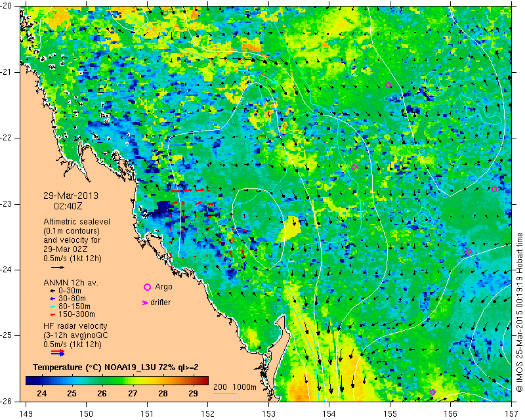Viewport: 525px width, 420px height.
Task: Select the Argo float marker near 156.3E 23.7S
Action: point(469,252)
